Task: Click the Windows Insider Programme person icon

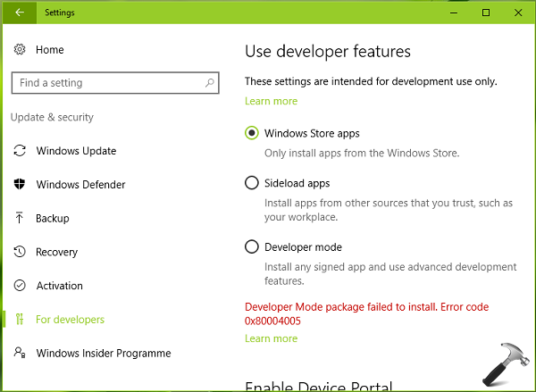Action: (x=20, y=353)
